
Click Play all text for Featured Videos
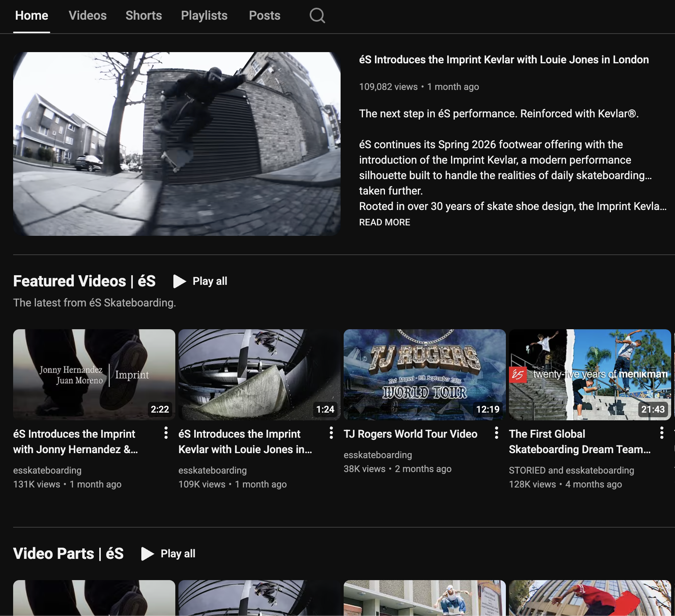click(x=210, y=281)
